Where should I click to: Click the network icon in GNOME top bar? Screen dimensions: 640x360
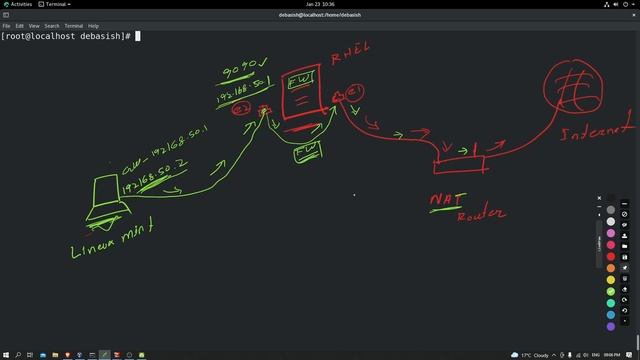tap(607, 4)
